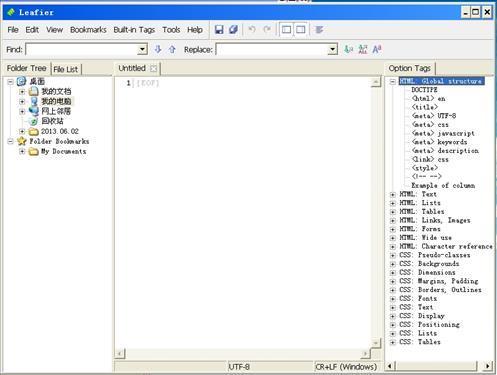Collapse HTML: Global structure tag group
The height and width of the screenshot is (375, 497).
click(393, 81)
